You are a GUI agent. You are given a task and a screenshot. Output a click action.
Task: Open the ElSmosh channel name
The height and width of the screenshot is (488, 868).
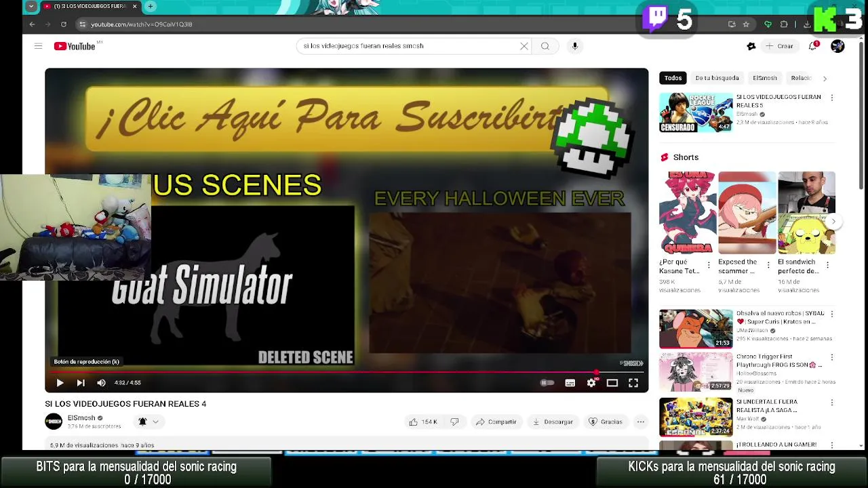pos(81,418)
